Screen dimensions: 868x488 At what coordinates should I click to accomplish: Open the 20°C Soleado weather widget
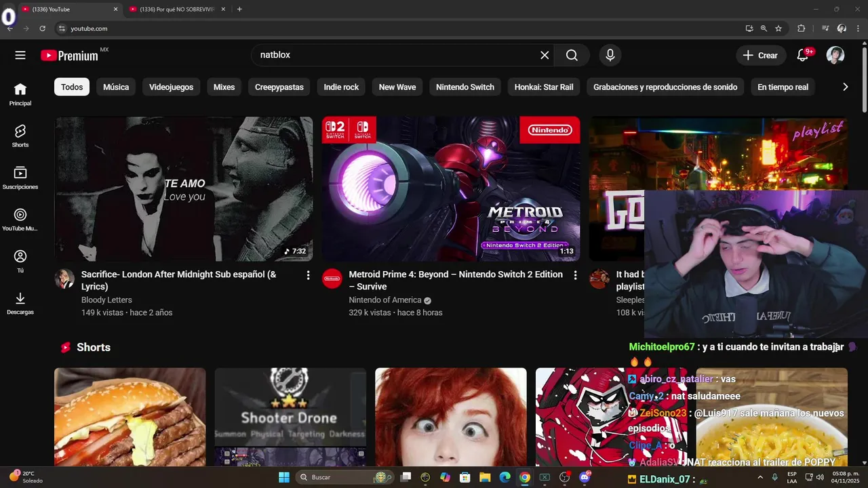coord(26,476)
